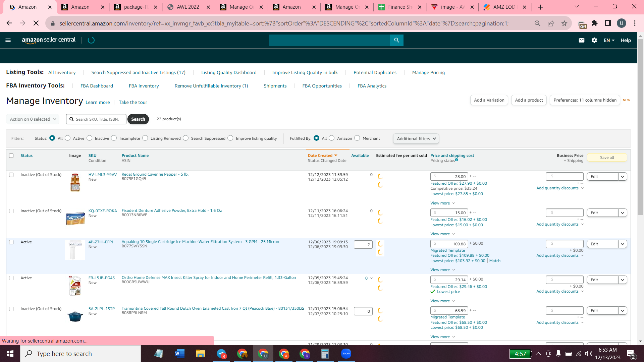
Task: Click the site lock icon in address bar
Action: (x=52, y=23)
